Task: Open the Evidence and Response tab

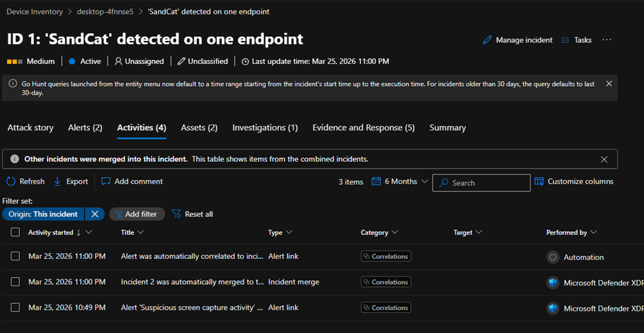Action: pyautogui.click(x=363, y=128)
